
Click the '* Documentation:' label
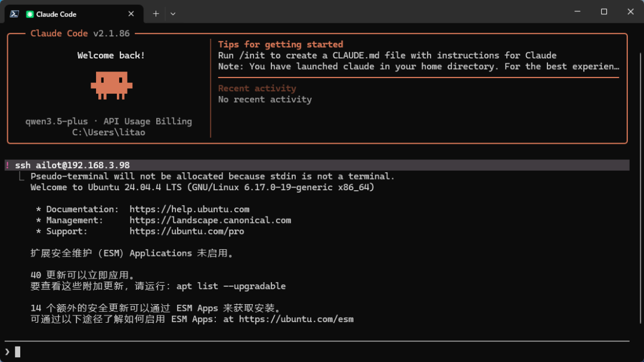(77, 209)
